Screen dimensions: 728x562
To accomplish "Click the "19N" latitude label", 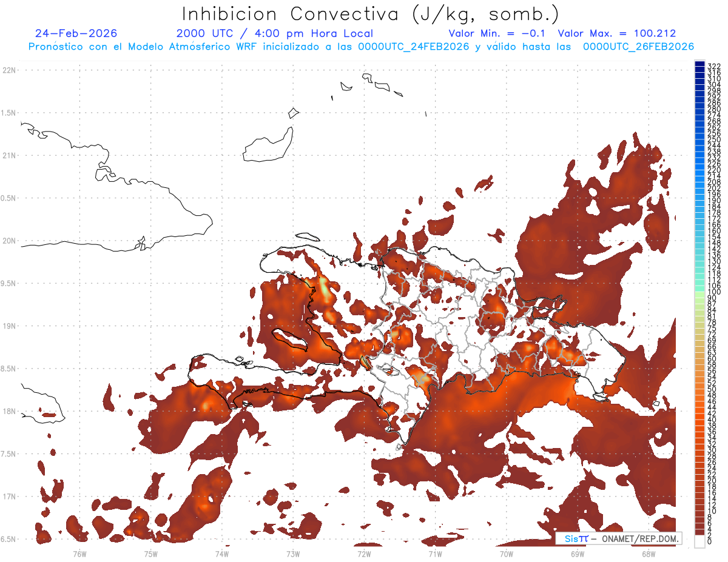I will coord(9,326).
